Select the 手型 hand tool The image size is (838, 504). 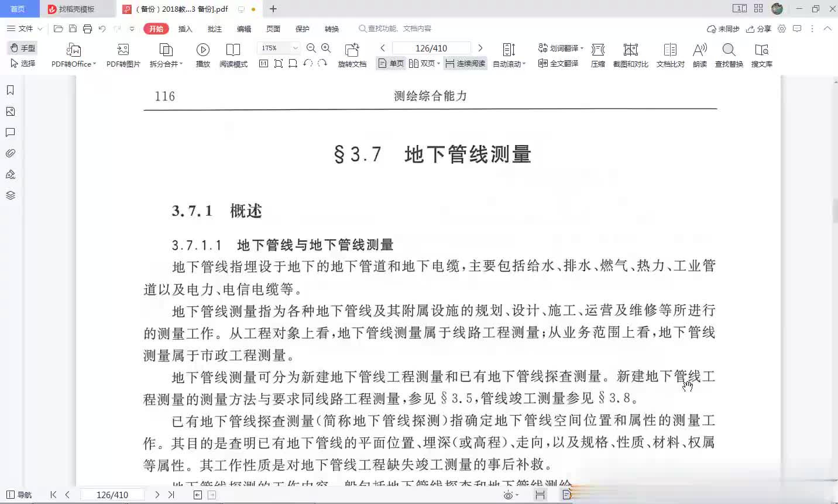22,48
